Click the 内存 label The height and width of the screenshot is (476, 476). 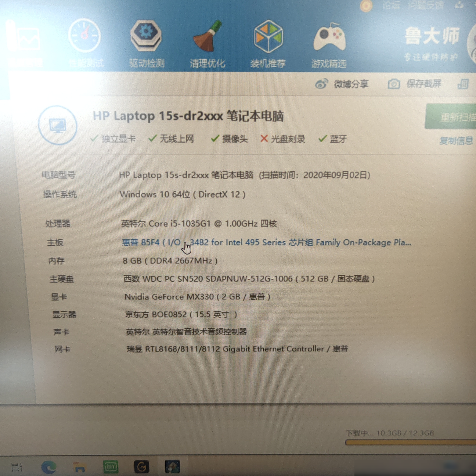pos(57,261)
